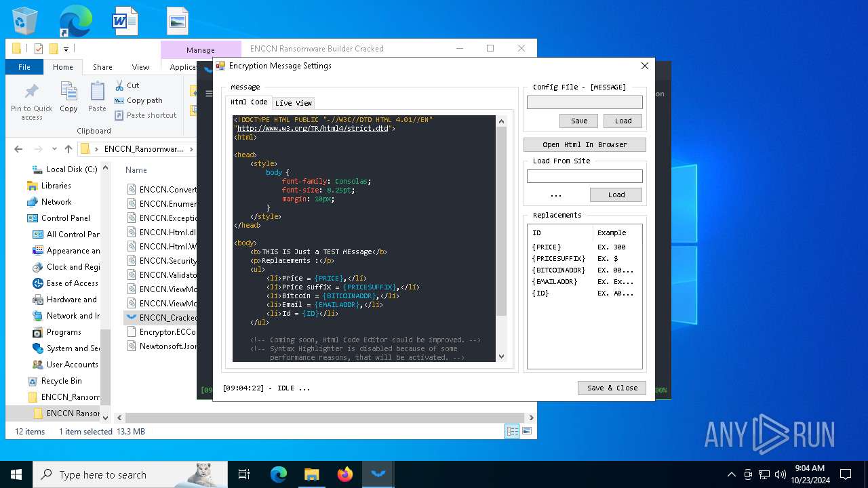This screenshot has width=868, height=488.
Task: Click Open Html In Browser button
Action: pyautogui.click(x=585, y=144)
